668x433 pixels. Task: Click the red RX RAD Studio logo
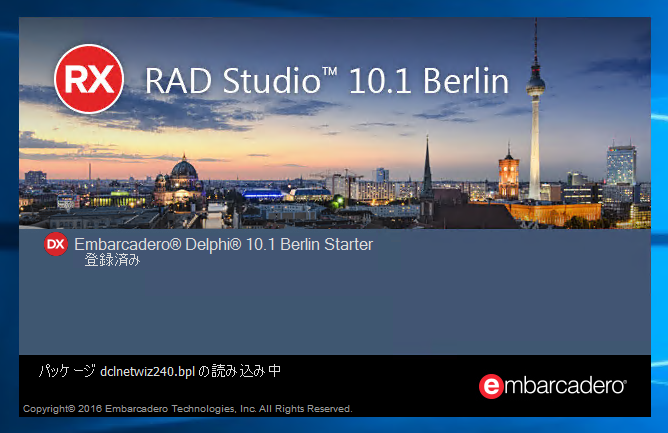pos(89,79)
